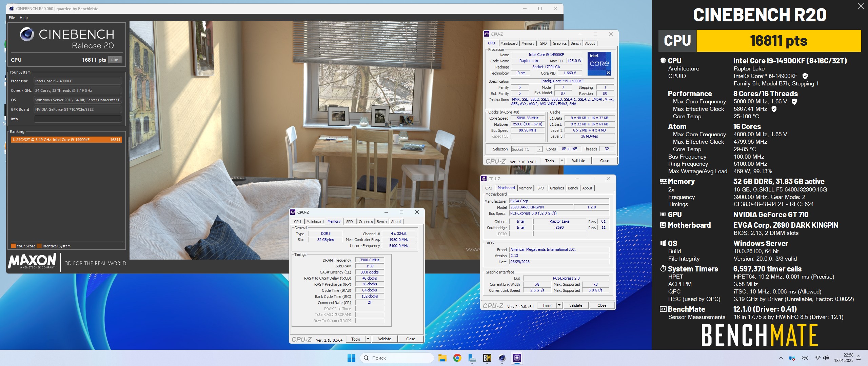This screenshot has width=868, height=366.
Task: Open Graphics tab in CPU-Z Memory window
Action: coord(366,222)
